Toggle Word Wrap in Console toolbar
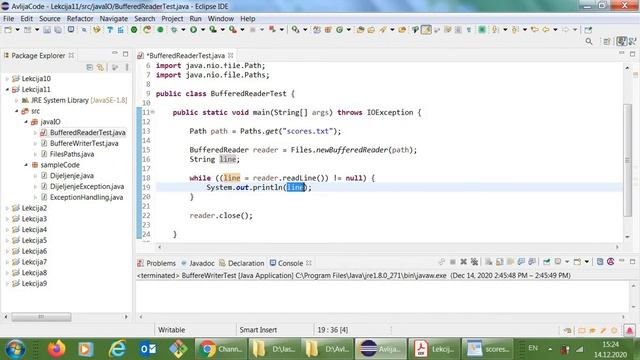This screenshot has width=640, height=360. tap(511, 262)
